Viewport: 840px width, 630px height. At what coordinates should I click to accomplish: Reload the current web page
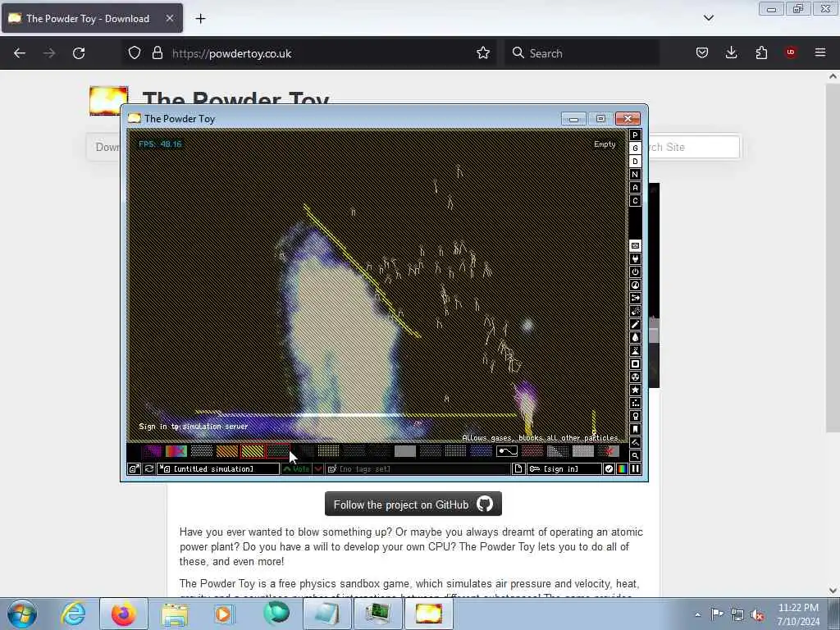click(79, 52)
